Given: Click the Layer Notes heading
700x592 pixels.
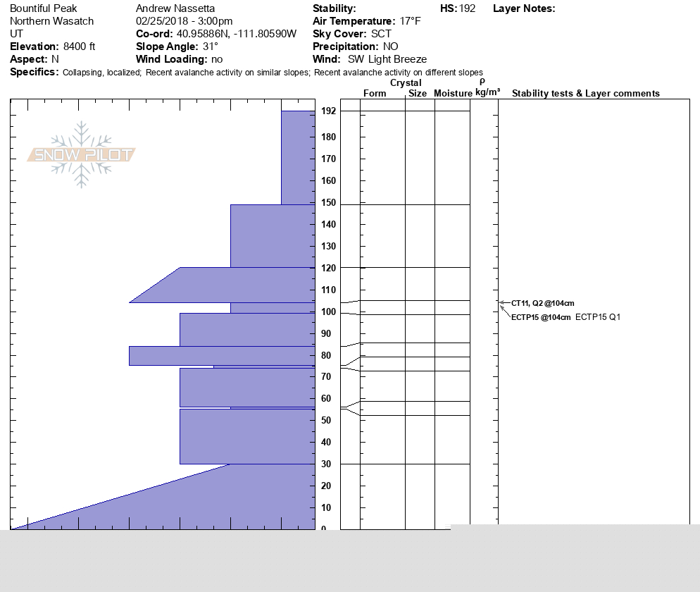Looking at the screenshot, I should pyautogui.click(x=524, y=8).
